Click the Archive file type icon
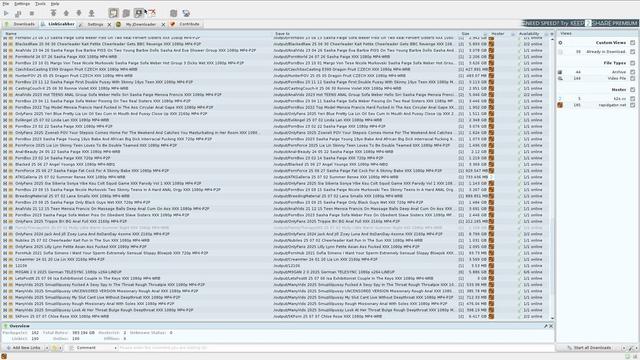The width and height of the screenshot is (640, 360). click(560, 72)
